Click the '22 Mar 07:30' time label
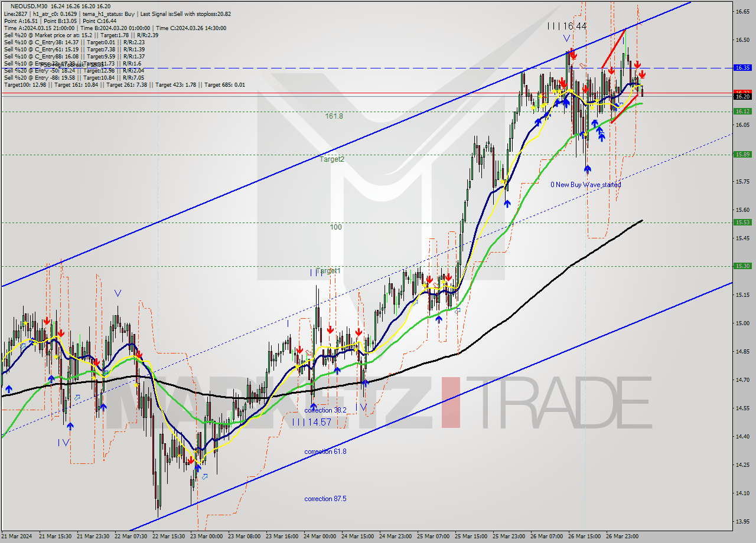The height and width of the screenshot is (543, 756). coord(131,537)
